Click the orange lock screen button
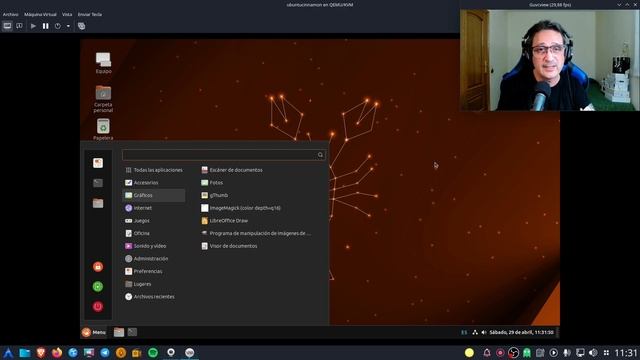640x360 pixels. pos(98,267)
